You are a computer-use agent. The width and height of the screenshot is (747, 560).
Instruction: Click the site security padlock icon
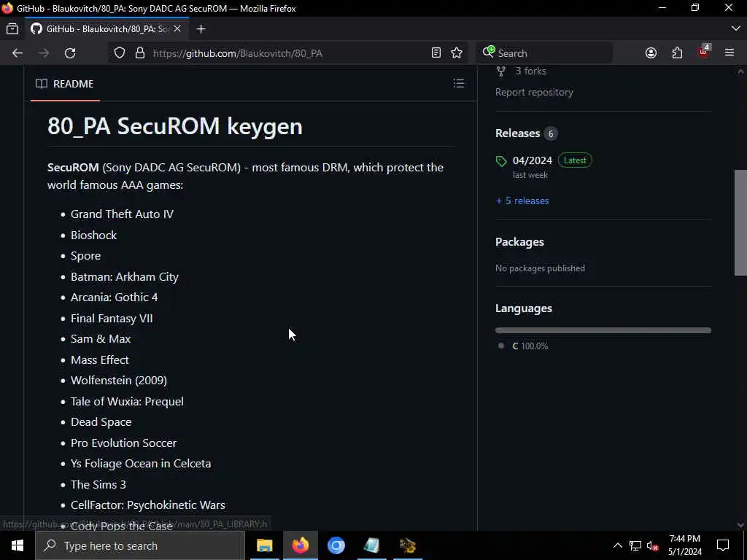pyautogui.click(x=139, y=52)
